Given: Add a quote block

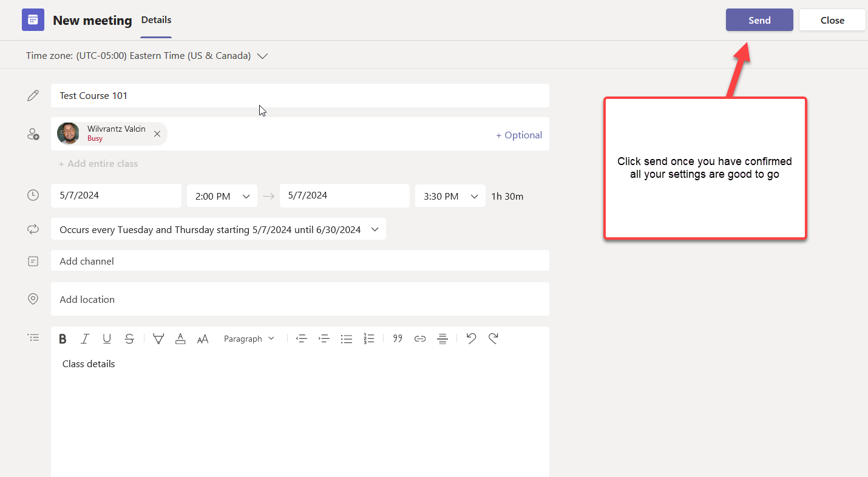Looking at the screenshot, I should coord(398,339).
